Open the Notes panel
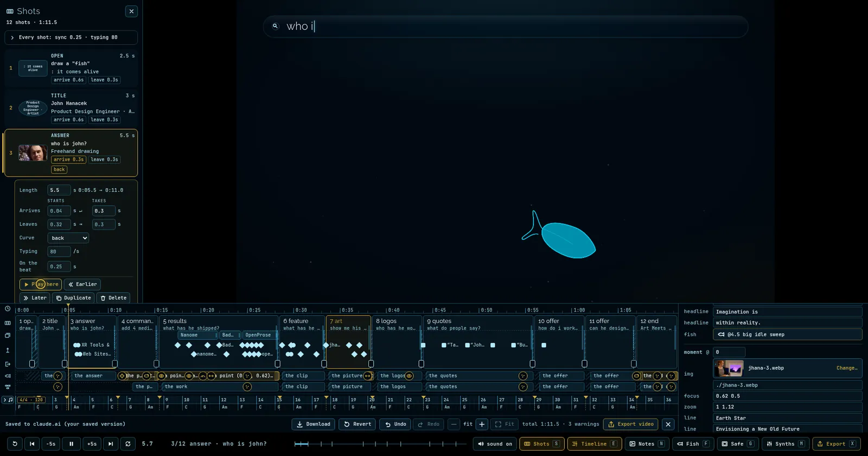Image resolution: width=868 pixels, height=456 pixels. (x=647, y=444)
